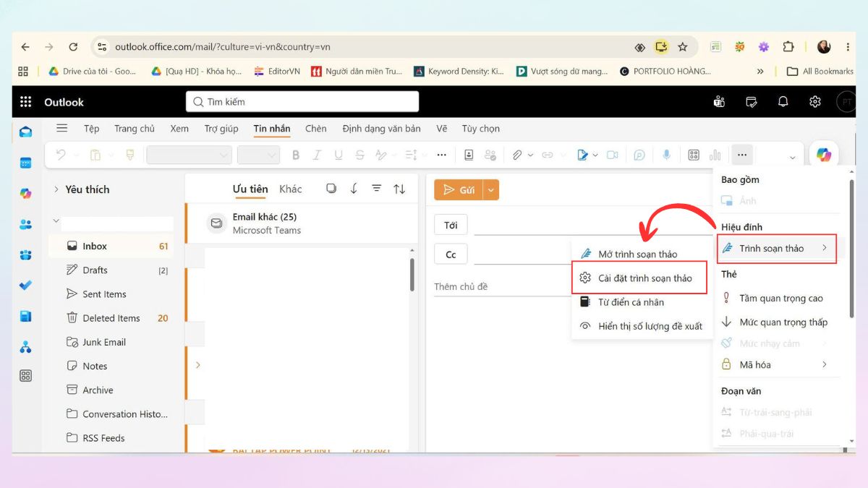This screenshot has width=868, height=488.
Task: Click the Thêm chủ đề subject field
Action: (x=461, y=287)
